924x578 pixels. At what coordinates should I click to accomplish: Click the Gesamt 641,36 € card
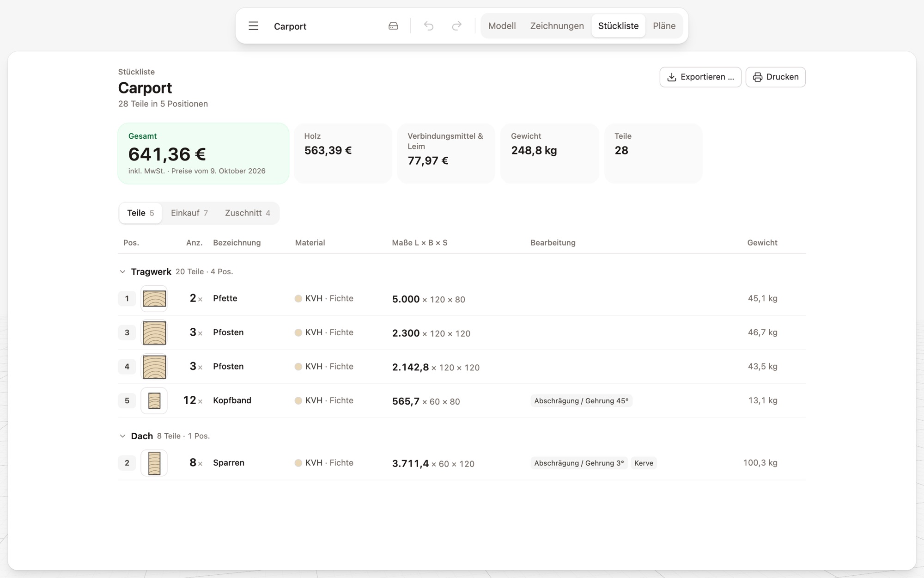204,154
